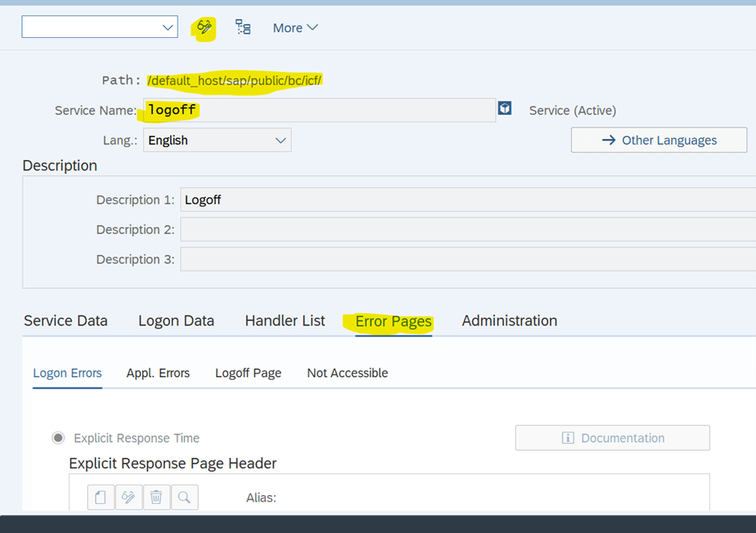This screenshot has width=756, height=533.
Task: Open the hierarchy tree icon in toolbar
Action: 242,27
